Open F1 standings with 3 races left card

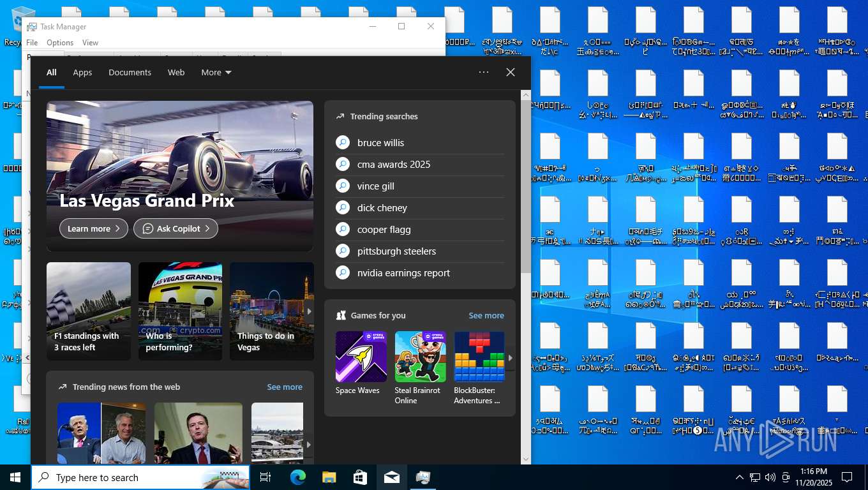[x=89, y=311]
